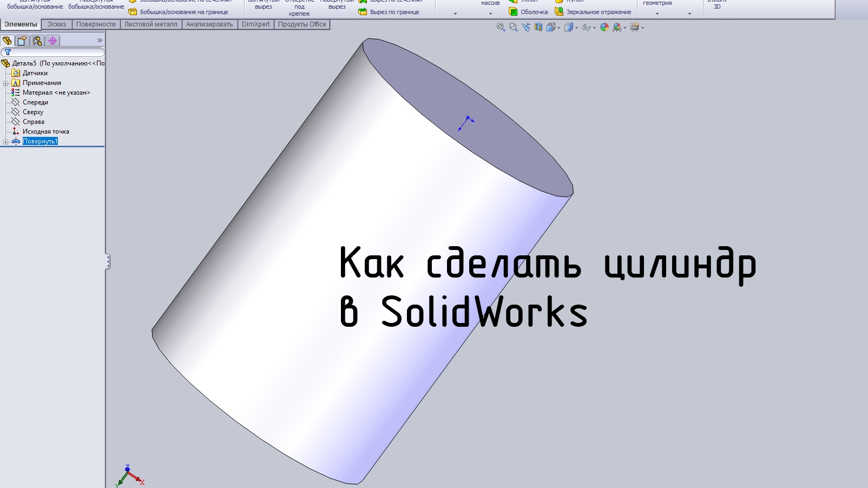Click the Датчики sensor folder icon
Image resolution: width=868 pixels, height=488 pixels.
click(16, 73)
